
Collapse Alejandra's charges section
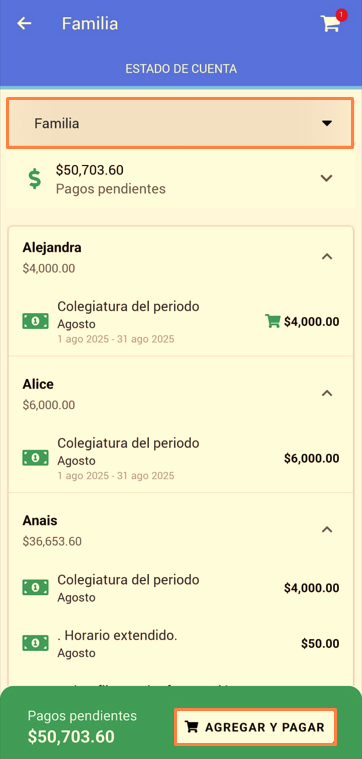[327, 257]
